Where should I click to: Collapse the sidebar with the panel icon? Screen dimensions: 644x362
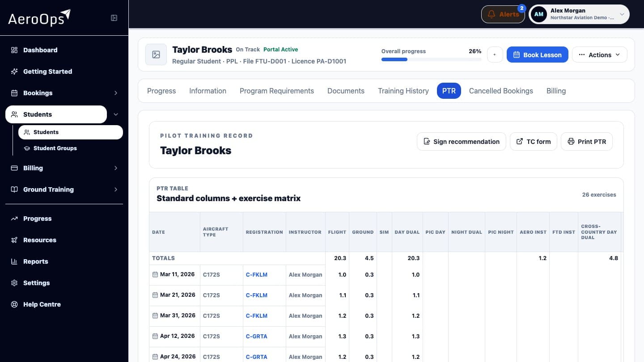(x=114, y=18)
